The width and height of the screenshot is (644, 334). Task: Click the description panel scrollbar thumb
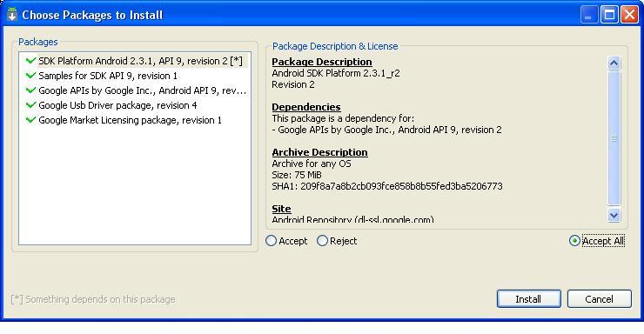(614, 138)
